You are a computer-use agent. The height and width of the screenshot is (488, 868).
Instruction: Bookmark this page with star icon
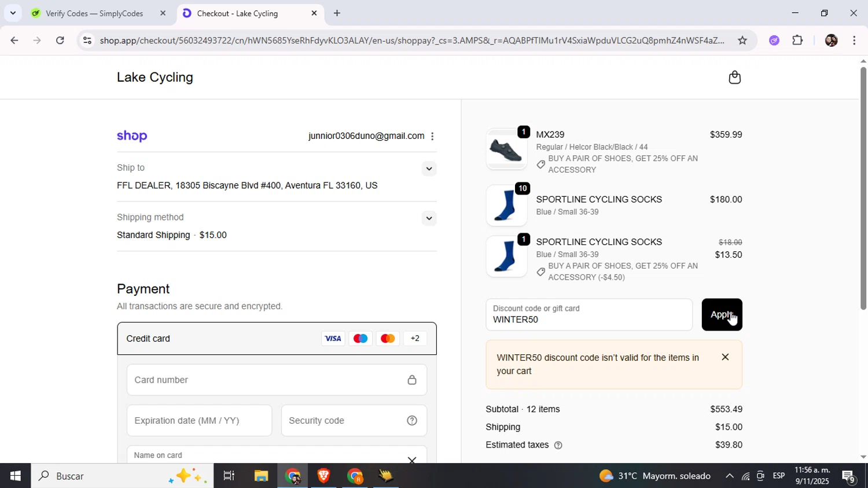click(x=742, y=41)
